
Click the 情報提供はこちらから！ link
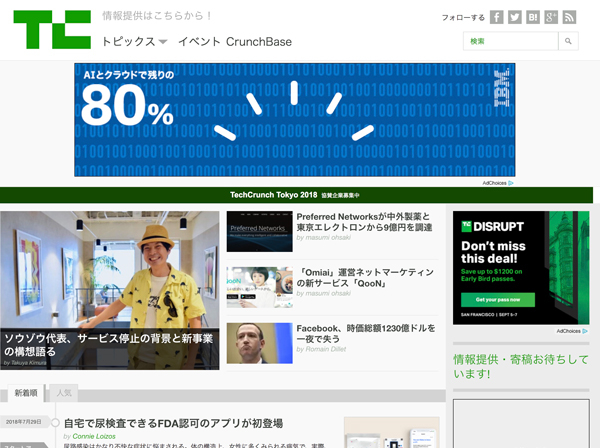(x=157, y=16)
